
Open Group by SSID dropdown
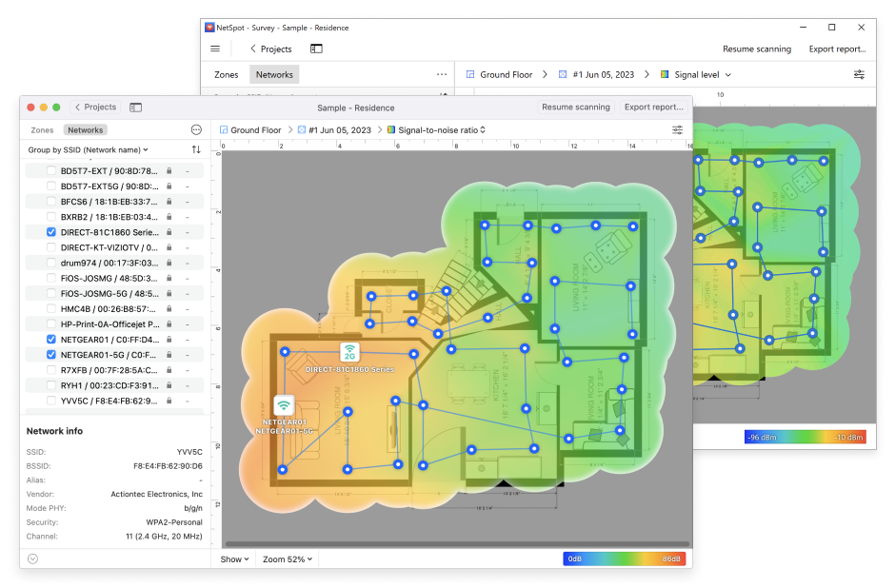88,150
